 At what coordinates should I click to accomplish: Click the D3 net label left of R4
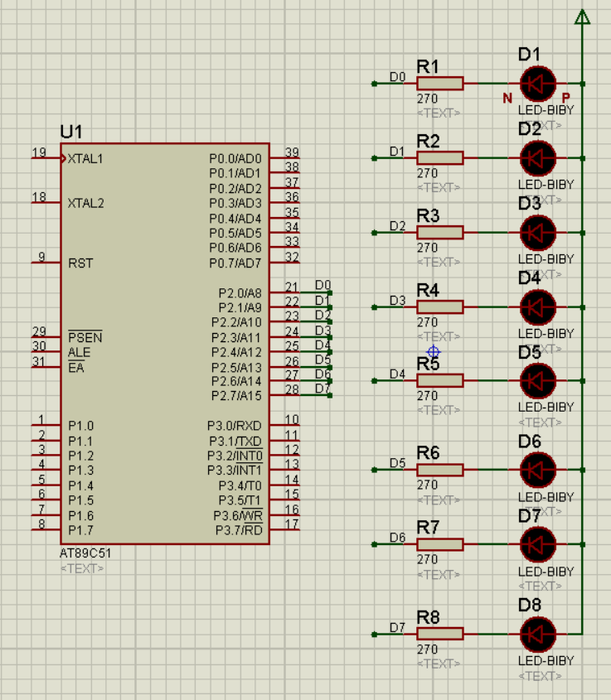coord(397,301)
